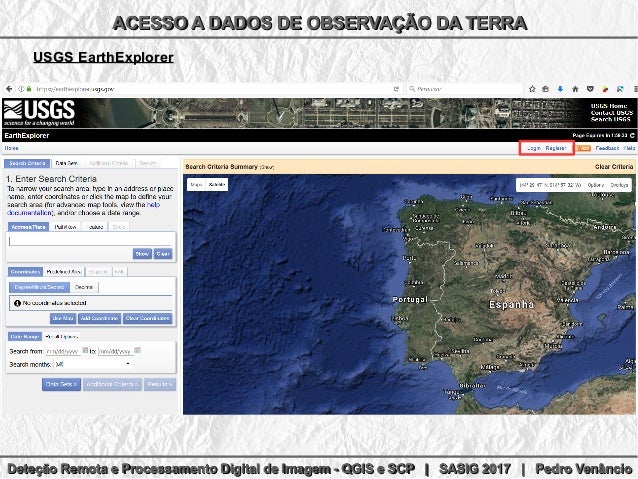Switch to the Search Criteria tab
The width and height of the screenshot is (638, 479).
[27, 163]
